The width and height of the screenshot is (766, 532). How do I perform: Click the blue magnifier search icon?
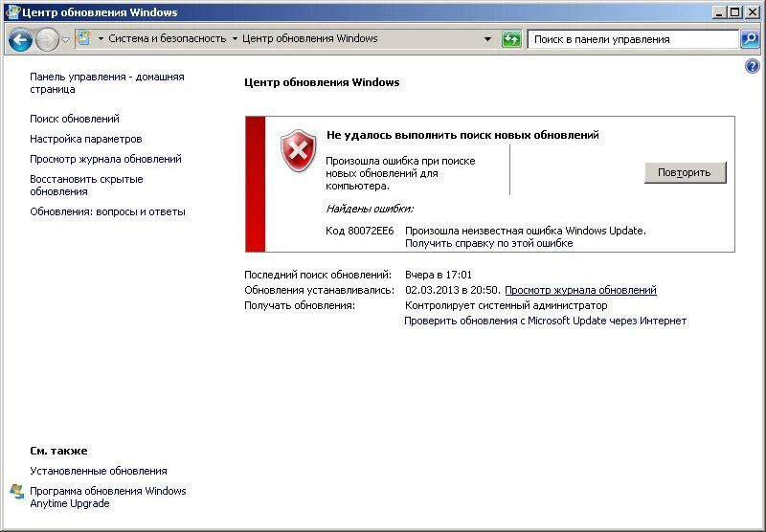750,39
